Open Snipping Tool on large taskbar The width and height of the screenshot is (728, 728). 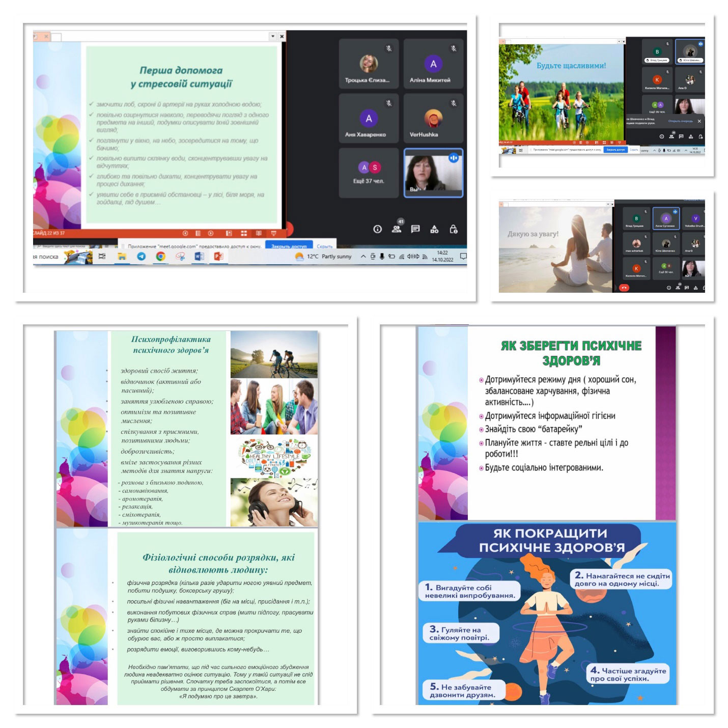click(x=180, y=257)
